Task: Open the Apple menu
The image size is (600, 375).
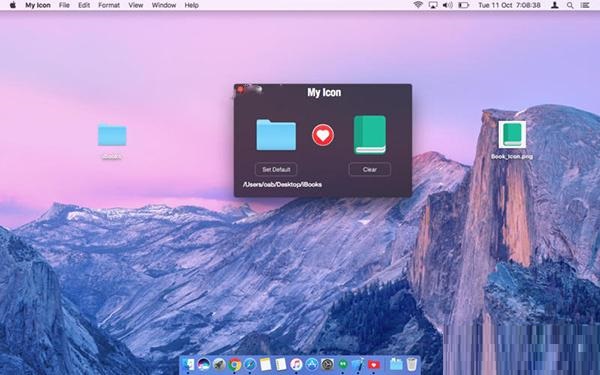Action: coord(13,5)
